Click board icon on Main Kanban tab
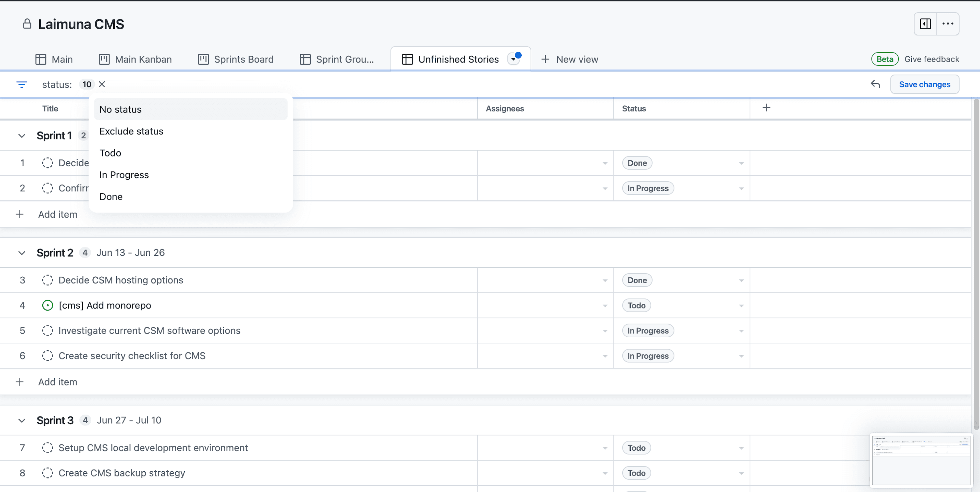 (x=104, y=59)
